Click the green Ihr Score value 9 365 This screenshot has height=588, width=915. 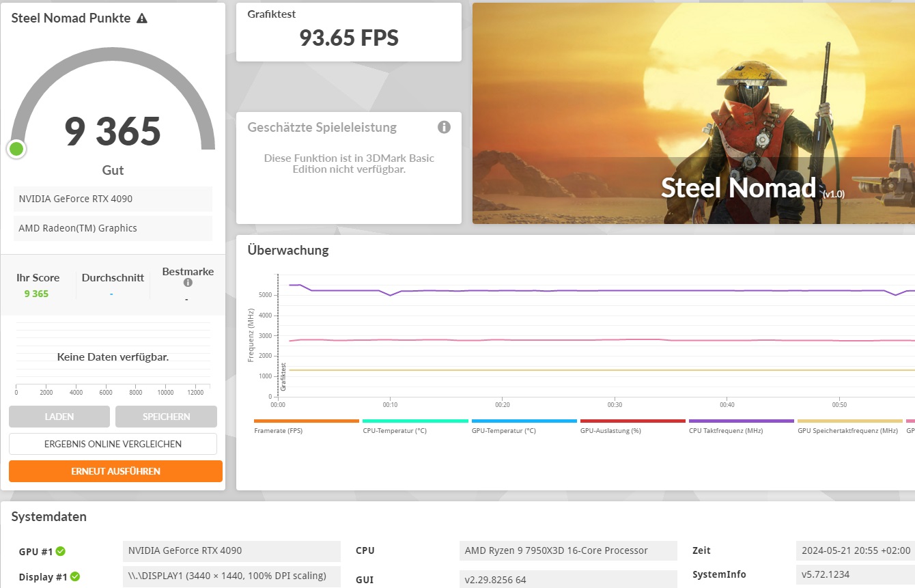coord(36,294)
